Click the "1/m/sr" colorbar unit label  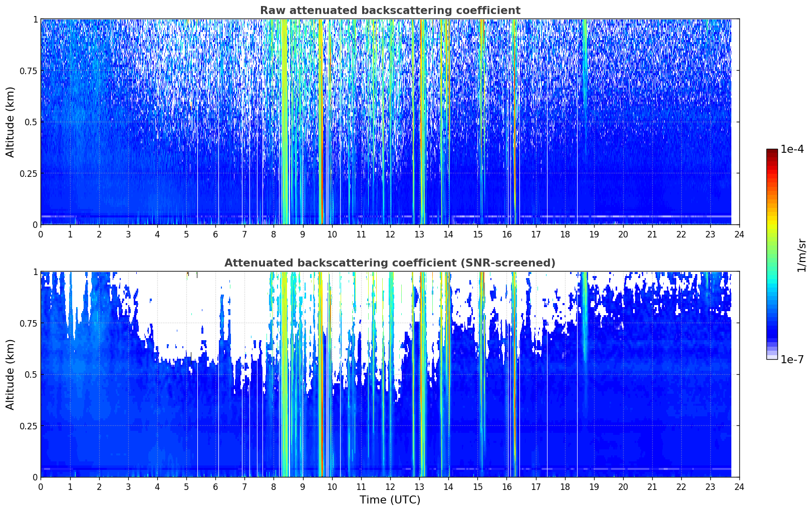[801, 254]
